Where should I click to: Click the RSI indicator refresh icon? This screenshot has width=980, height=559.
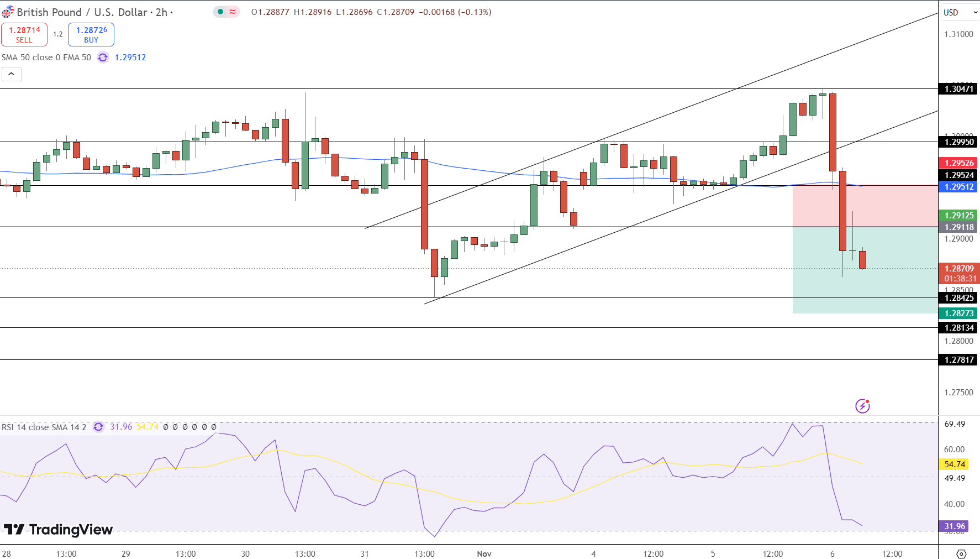tap(98, 427)
